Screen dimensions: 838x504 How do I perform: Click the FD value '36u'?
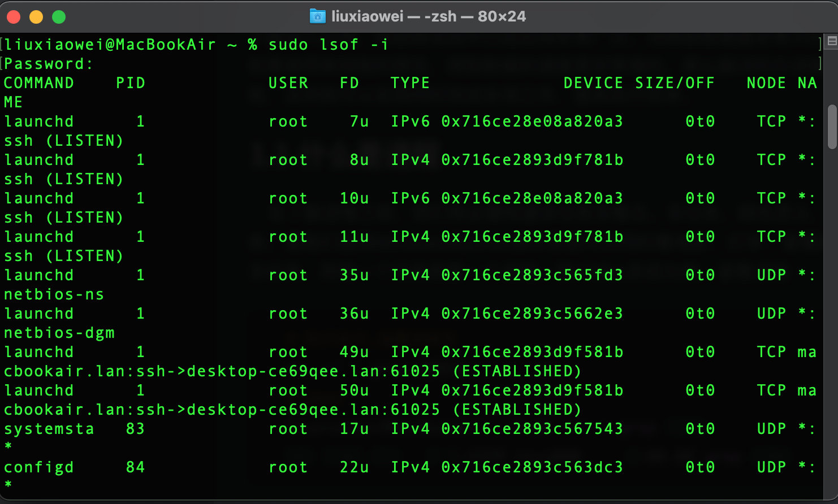(x=355, y=314)
